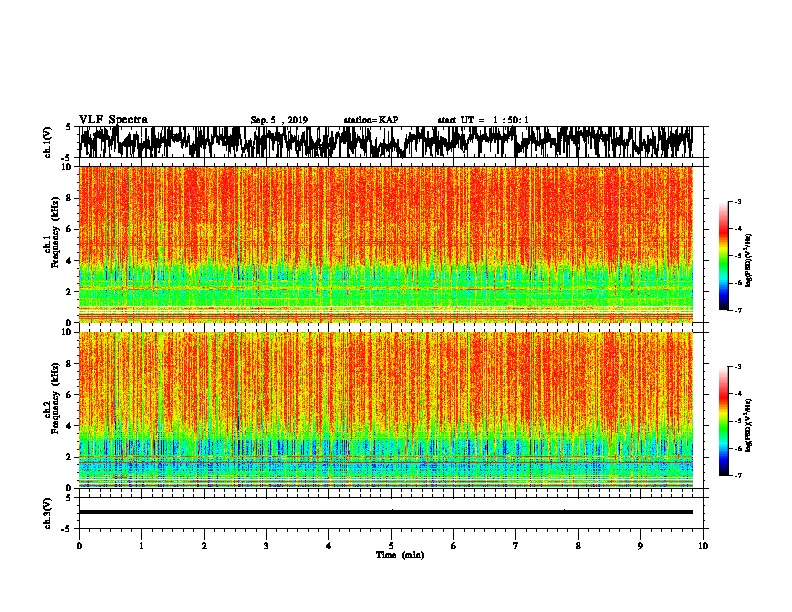Click the '8' tick on the time axis
792x612 pixels.
click(578, 546)
